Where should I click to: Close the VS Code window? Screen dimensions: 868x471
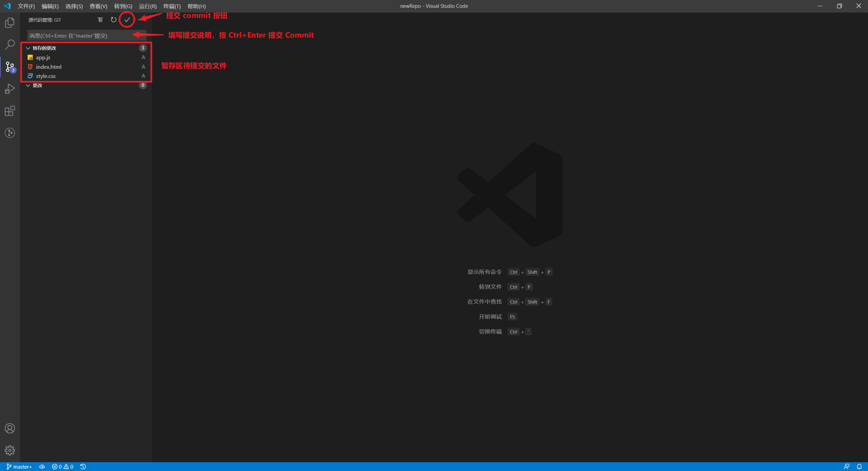click(859, 6)
